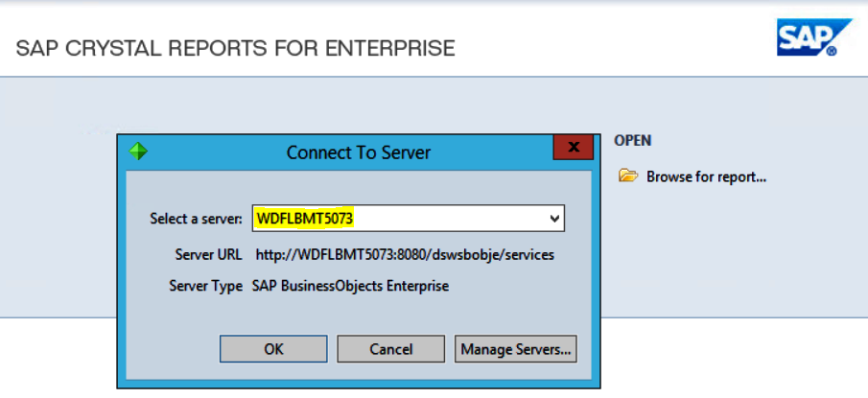Click the SAP logo in the header
Viewport: 868px width, 398px height.
[x=814, y=37]
